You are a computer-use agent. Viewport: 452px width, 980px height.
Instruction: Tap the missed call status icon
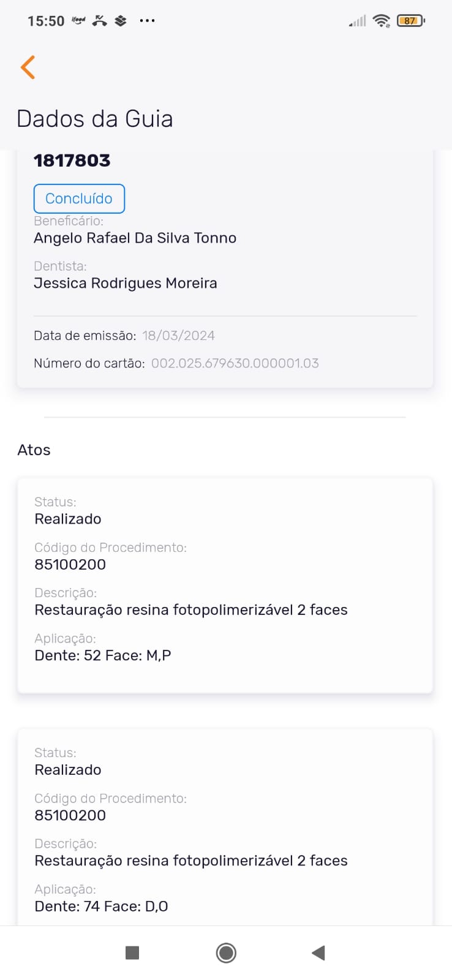[99, 21]
